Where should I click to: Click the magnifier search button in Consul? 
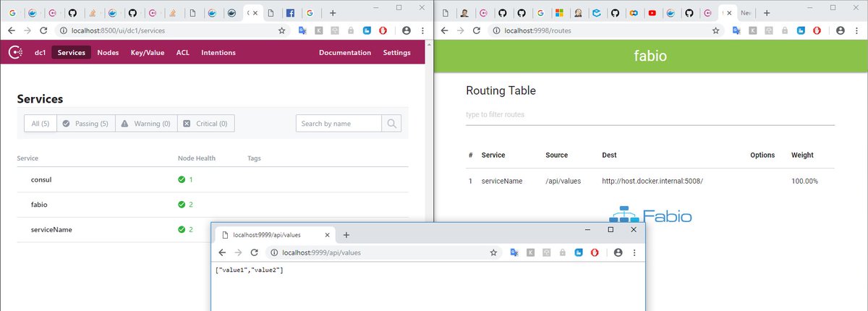(391, 124)
